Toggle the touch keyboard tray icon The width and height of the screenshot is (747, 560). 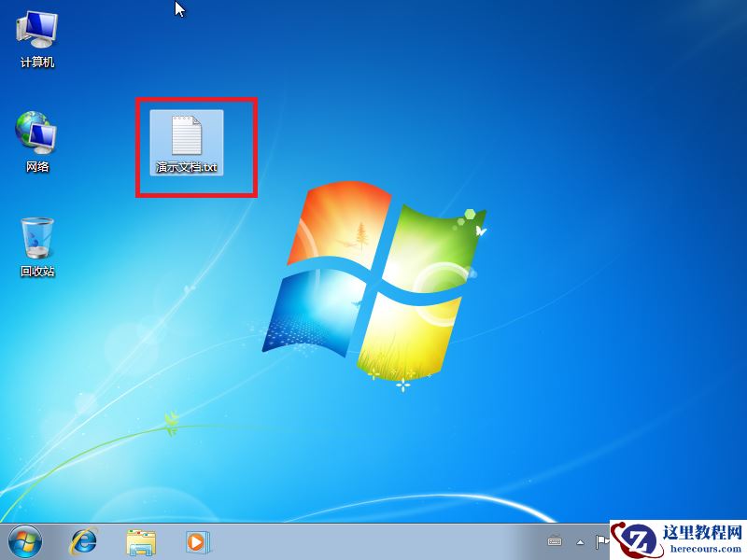(555, 541)
